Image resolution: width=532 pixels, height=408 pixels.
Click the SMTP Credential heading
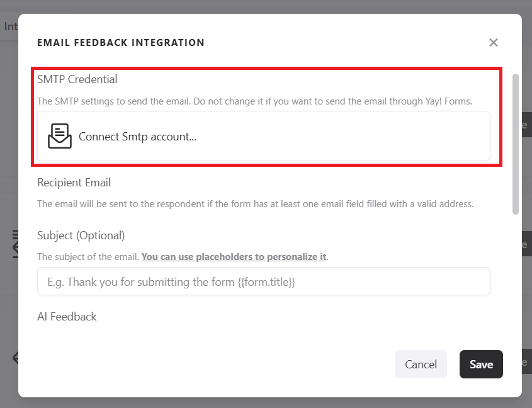point(77,79)
